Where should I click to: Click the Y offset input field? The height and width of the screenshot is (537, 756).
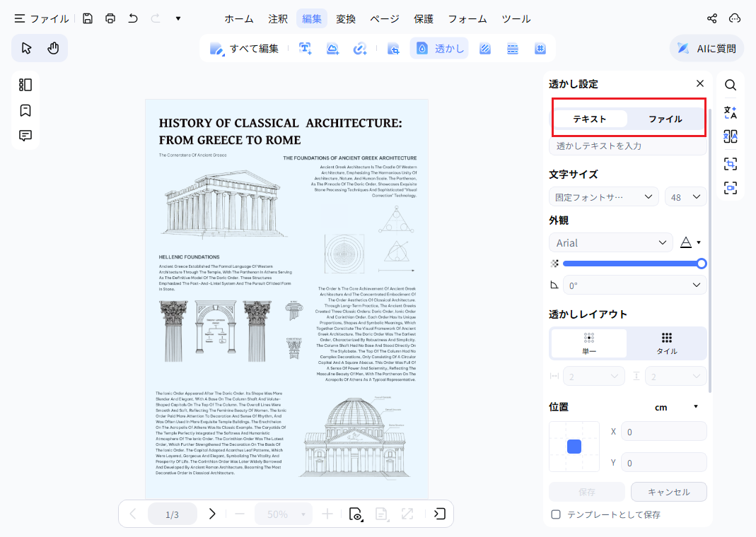663,462
